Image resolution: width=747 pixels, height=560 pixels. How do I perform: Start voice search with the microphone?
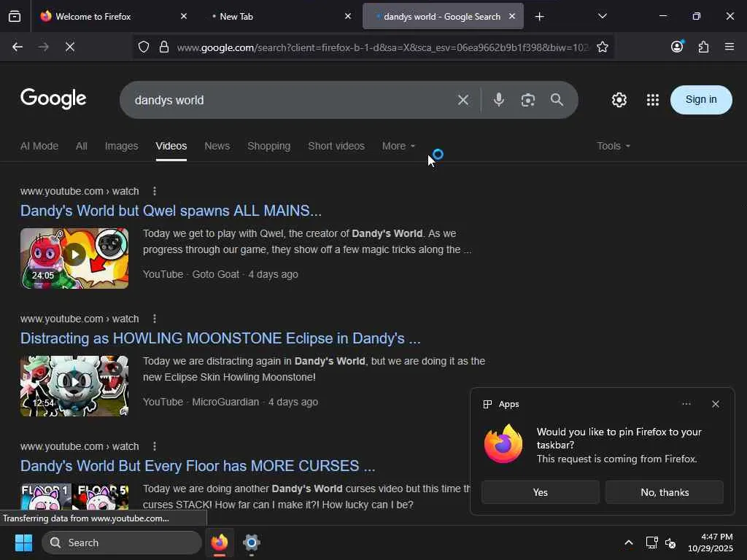[499, 99]
